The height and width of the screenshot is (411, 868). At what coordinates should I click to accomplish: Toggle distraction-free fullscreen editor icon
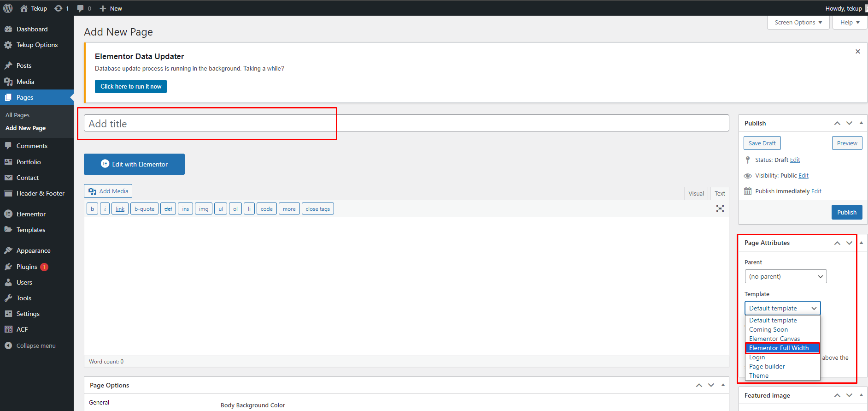pos(720,208)
